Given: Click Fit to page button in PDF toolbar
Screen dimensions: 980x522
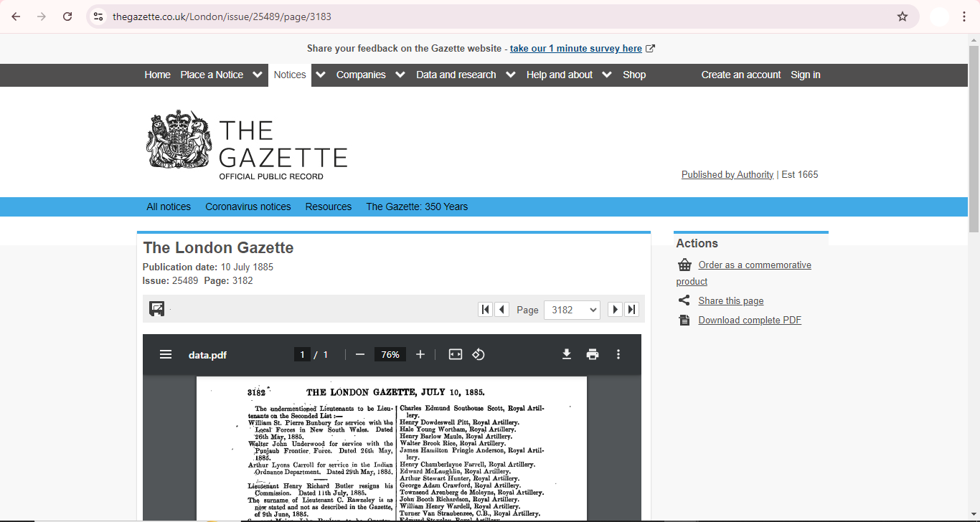Looking at the screenshot, I should (456, 354).
